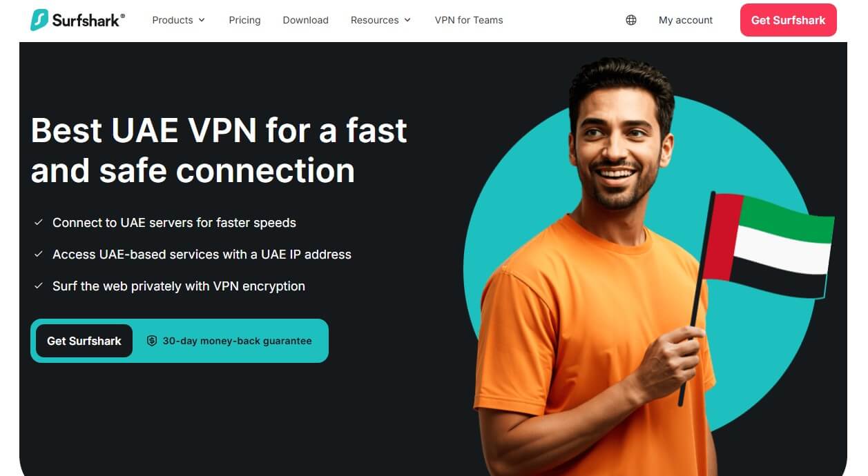
Task: Open My account link
Action: coord(686,20)
